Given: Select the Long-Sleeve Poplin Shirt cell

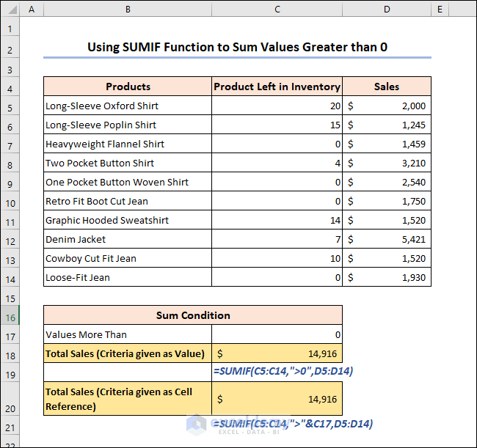Looking at the screenshot, I should tap(128, 125).
